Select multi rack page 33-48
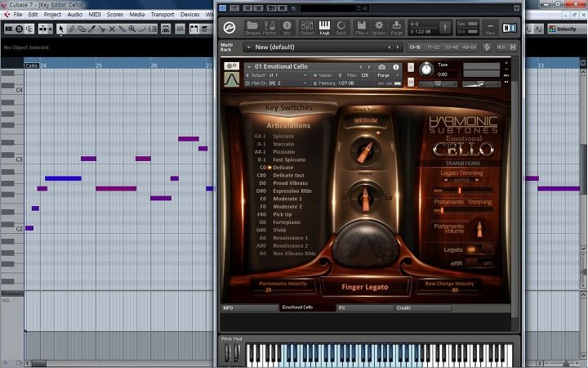588x368 pixels. click(x=451, y=47)
